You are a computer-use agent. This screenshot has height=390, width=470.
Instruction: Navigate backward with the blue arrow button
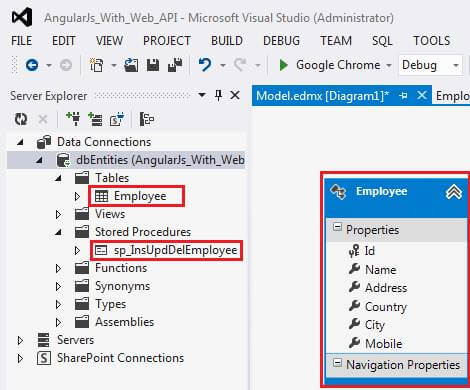(32, 65)
